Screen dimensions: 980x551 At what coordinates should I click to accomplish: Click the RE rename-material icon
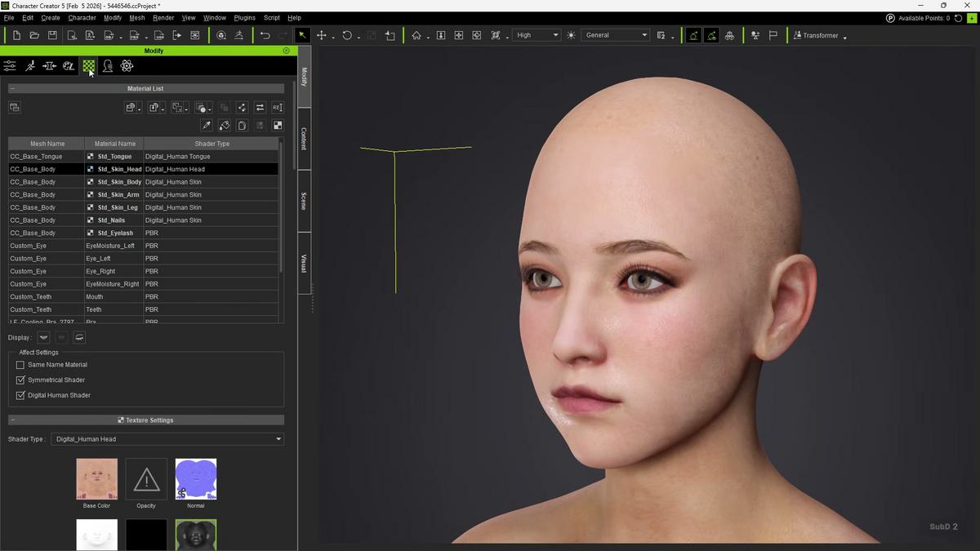[x=278, y=107]
